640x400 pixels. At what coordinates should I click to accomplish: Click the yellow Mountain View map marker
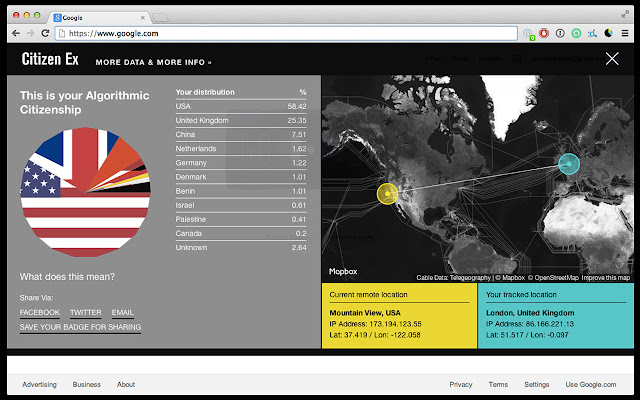tap(387, 193)
